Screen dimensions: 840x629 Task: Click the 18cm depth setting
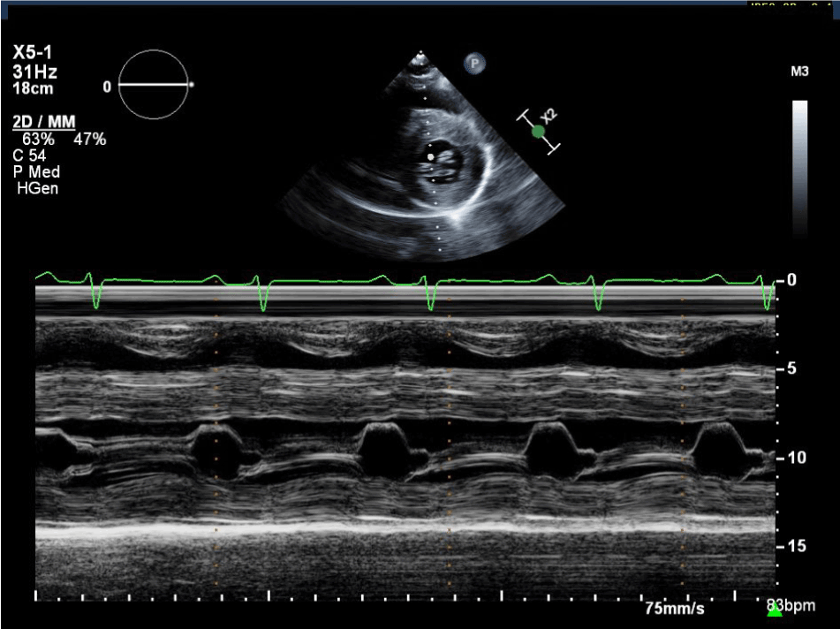[32, 89]
